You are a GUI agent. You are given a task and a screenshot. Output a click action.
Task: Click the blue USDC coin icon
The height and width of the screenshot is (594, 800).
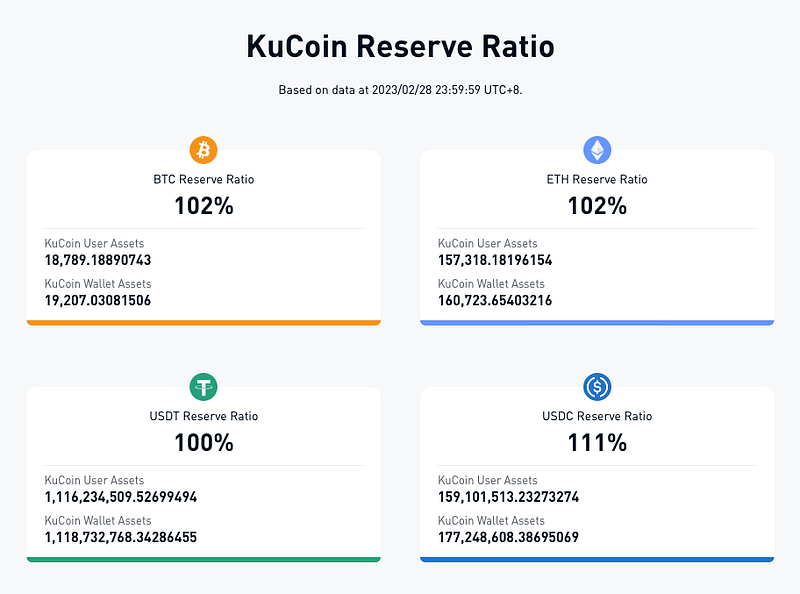pos(597,387)
